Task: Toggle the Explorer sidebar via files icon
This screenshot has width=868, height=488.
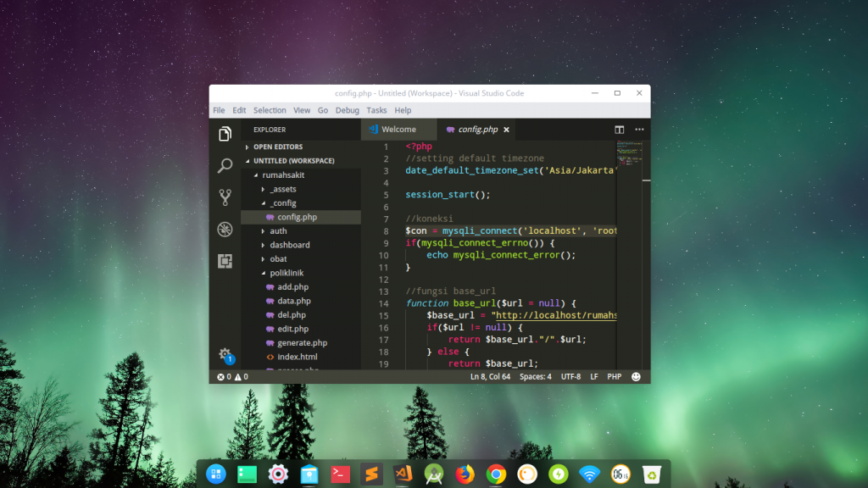Action: 225,135
